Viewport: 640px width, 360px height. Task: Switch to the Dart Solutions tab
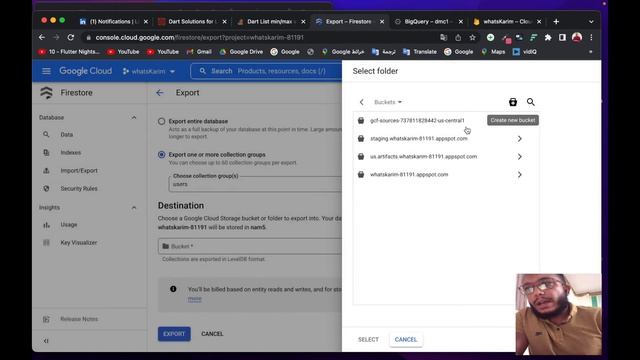[x=192, y=22]
